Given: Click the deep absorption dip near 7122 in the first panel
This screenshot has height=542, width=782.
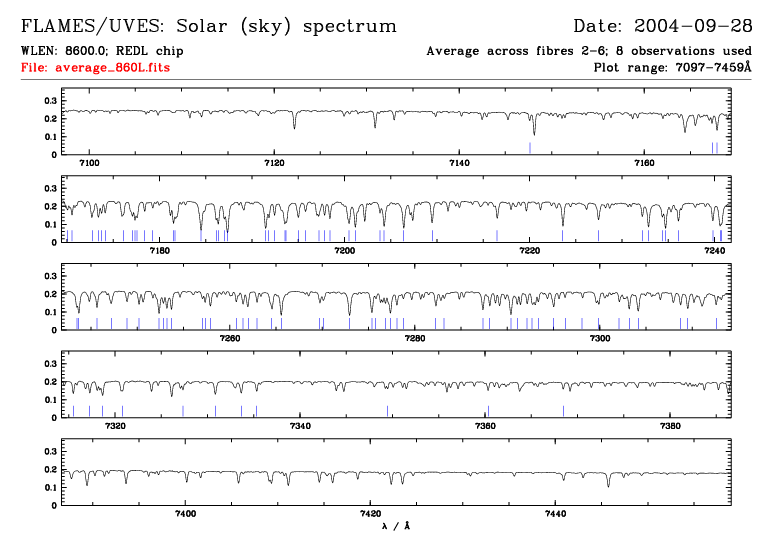Looking at the screenshot, I should click(x=294, y=121).
